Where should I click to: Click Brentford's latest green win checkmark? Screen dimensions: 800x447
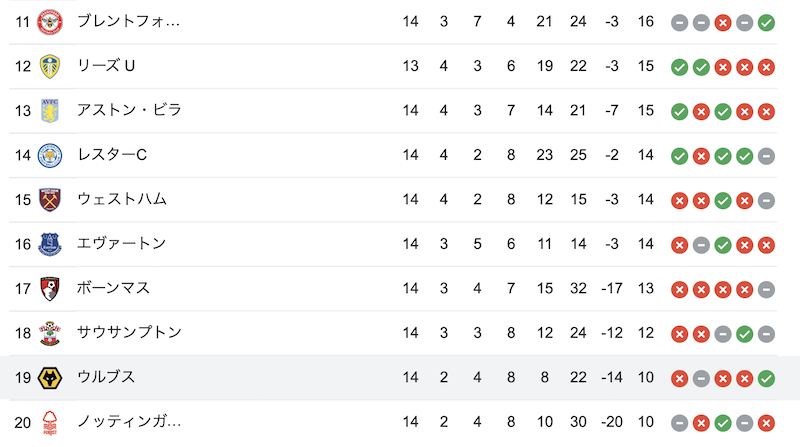(766, 23)
